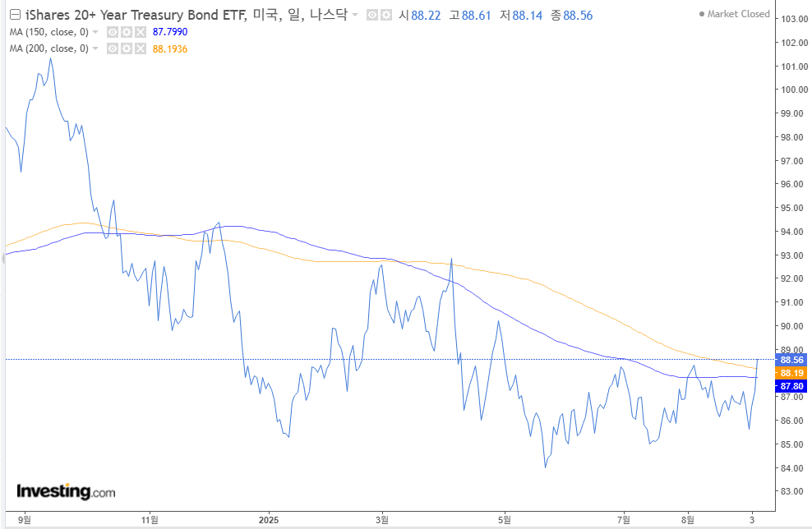This screenshot has width=812, height=529.
Task: Expand the MA (150, close, 0) dropdown arrow
Action: click(x=95, y=32)
